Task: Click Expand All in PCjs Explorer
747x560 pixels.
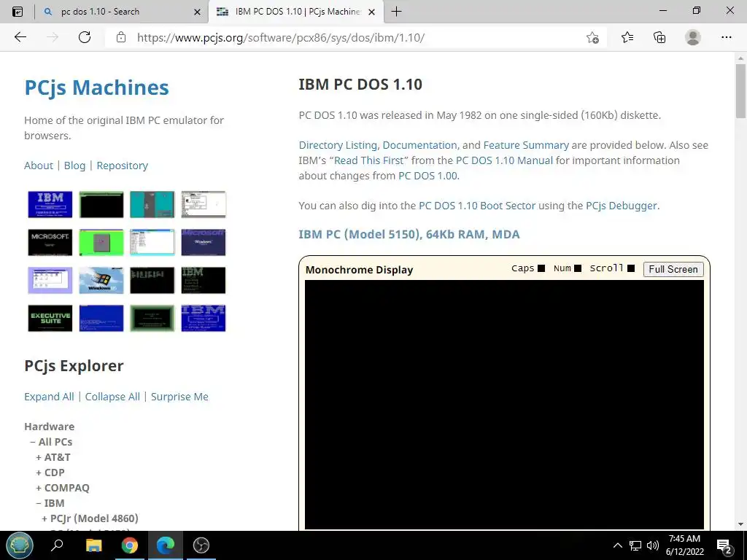Action: (x=49, y=397)
